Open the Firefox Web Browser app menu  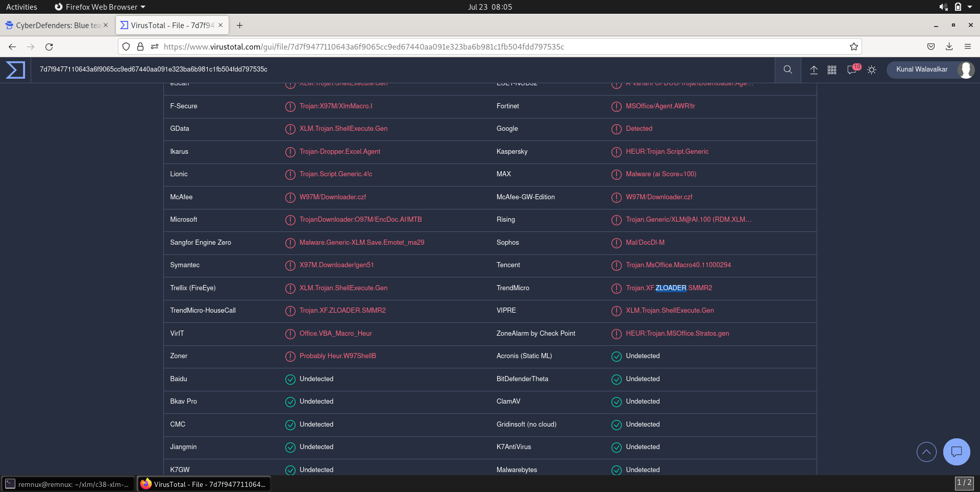100,7
